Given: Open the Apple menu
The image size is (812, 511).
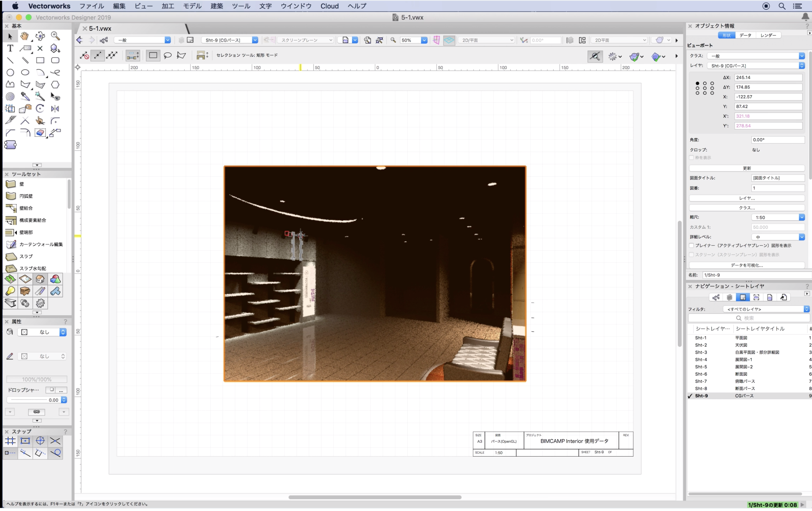Looking at the screenshot, I should [15, 6].
